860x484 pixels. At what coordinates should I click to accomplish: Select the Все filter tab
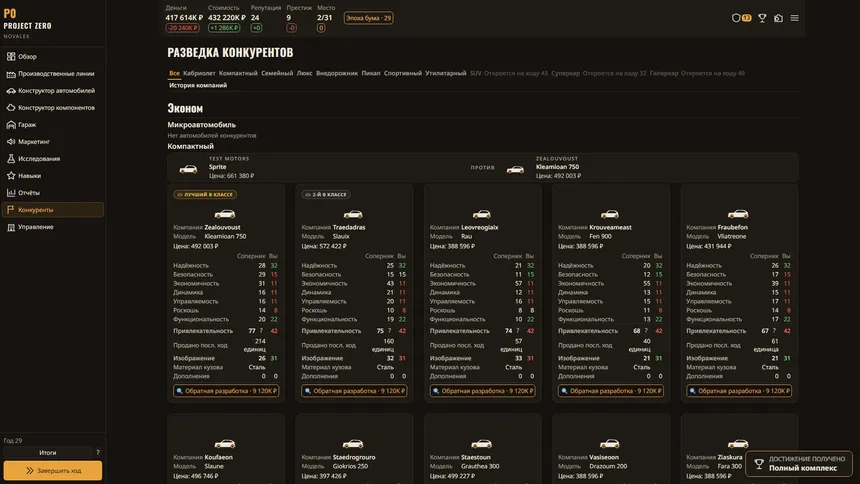pos(174,73)
